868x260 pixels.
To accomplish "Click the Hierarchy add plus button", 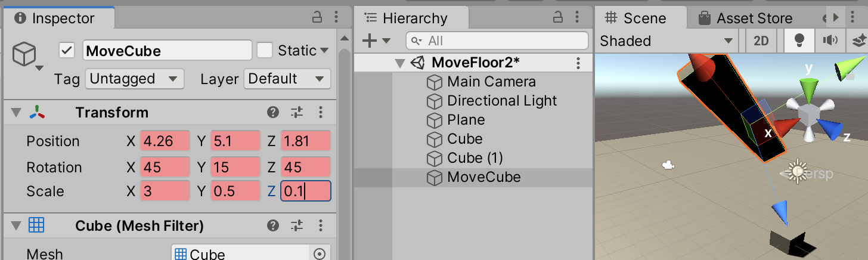I will coord(370,41).
